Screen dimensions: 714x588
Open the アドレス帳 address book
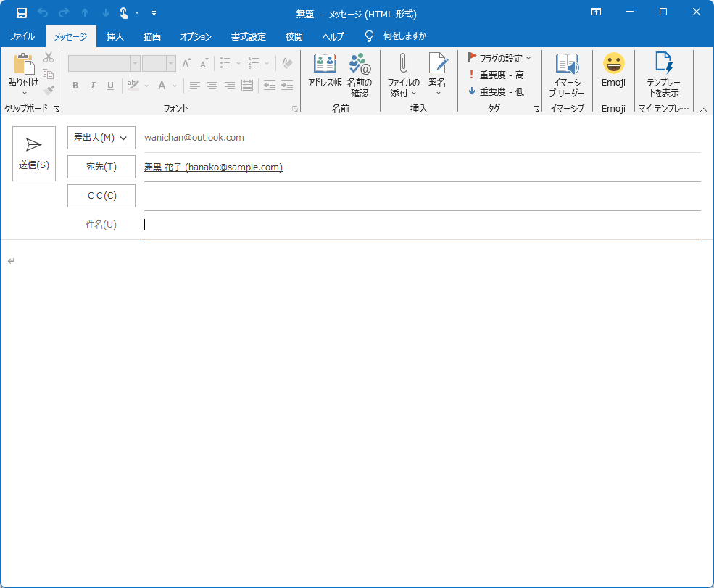tap(325, 70)
